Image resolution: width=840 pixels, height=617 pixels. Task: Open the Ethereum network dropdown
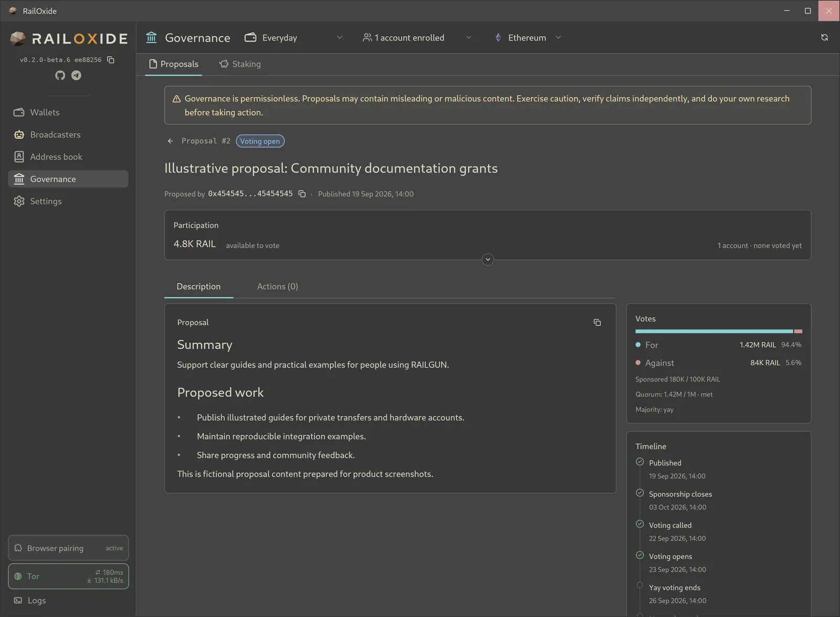[528, 38]
